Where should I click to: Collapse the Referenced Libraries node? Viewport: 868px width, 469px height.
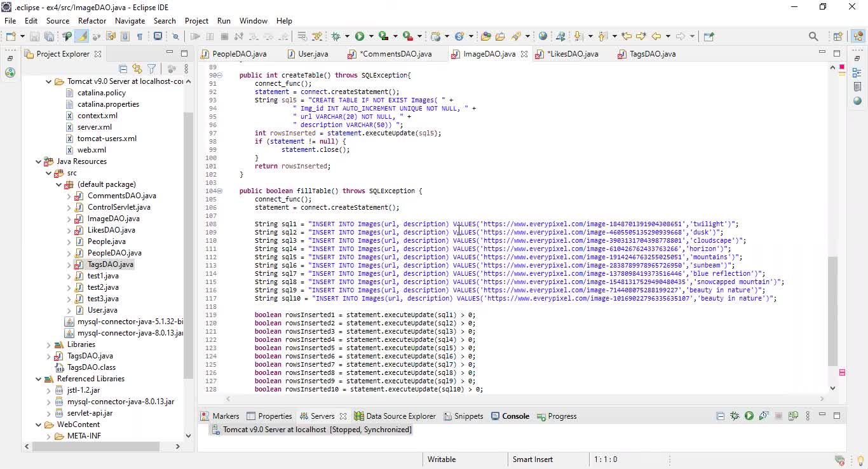(38, 379)
